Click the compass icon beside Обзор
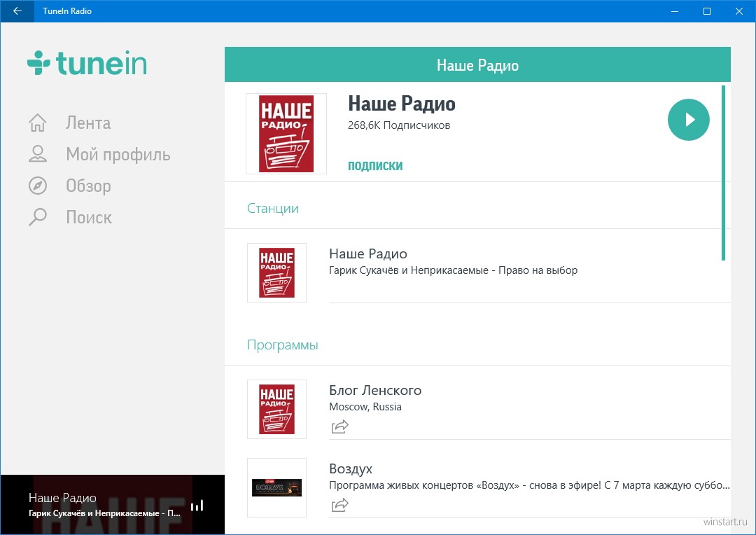 tap(37, 186)
